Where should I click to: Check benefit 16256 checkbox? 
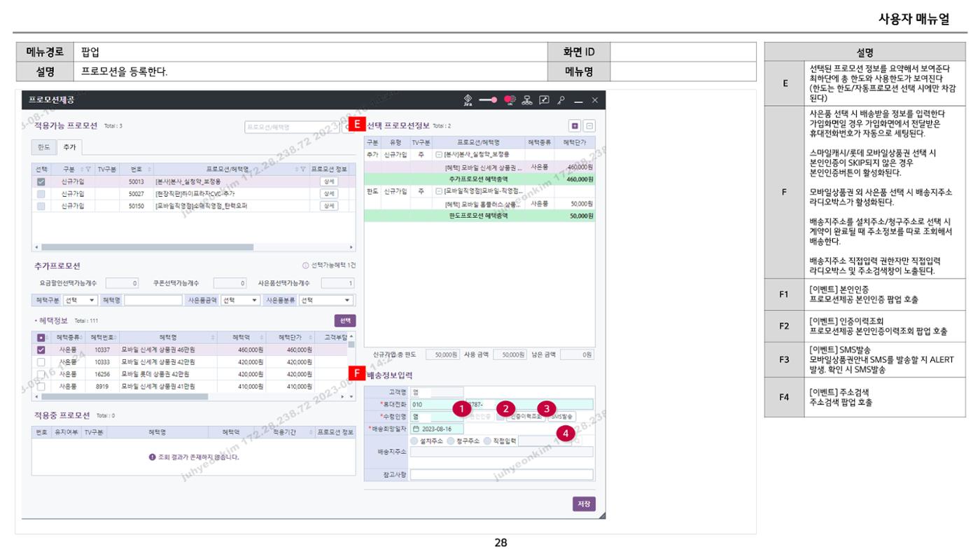(x=41, y=374)
